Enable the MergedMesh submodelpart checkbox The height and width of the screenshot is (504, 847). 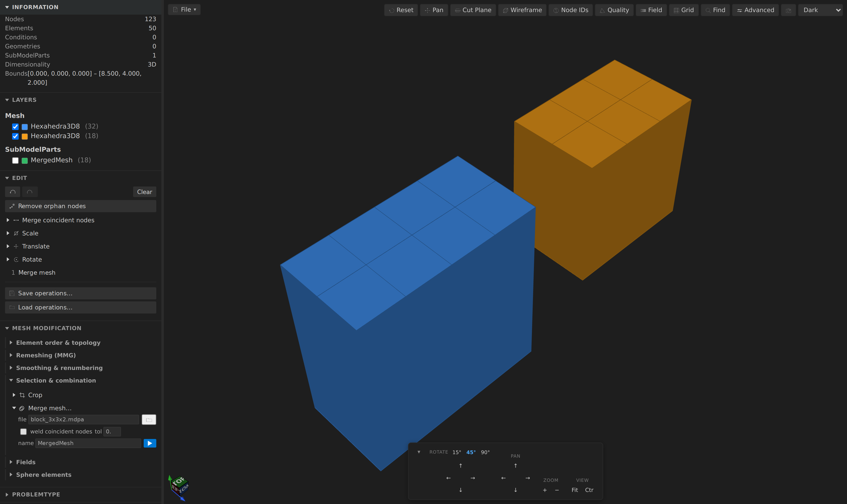click(x=15, y=161)
